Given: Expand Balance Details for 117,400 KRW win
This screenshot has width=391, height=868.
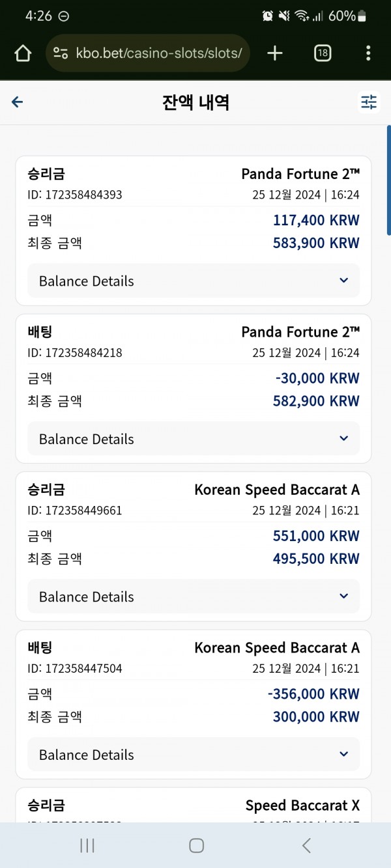Looking at the screenshot, I should (x=194, y=281).
